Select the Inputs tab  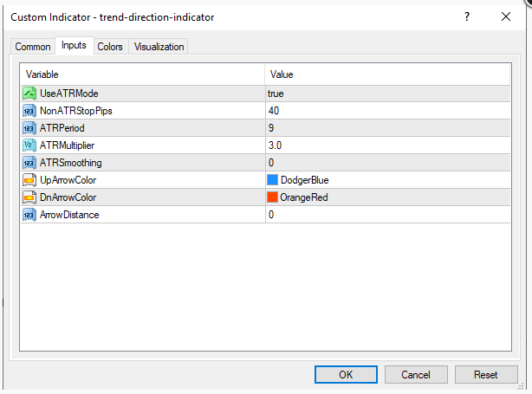coord(74,45)
